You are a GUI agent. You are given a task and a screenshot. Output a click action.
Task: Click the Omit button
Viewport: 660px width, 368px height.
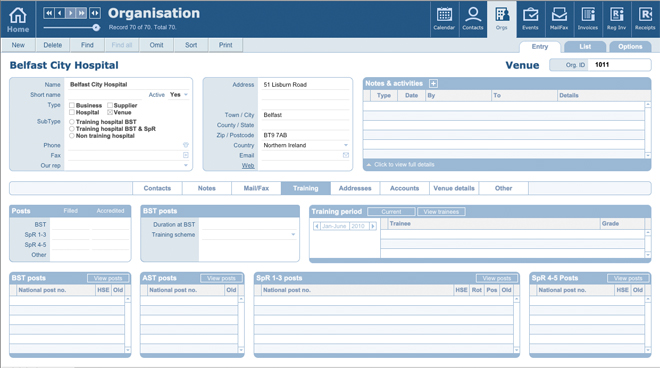coord(157,45)
